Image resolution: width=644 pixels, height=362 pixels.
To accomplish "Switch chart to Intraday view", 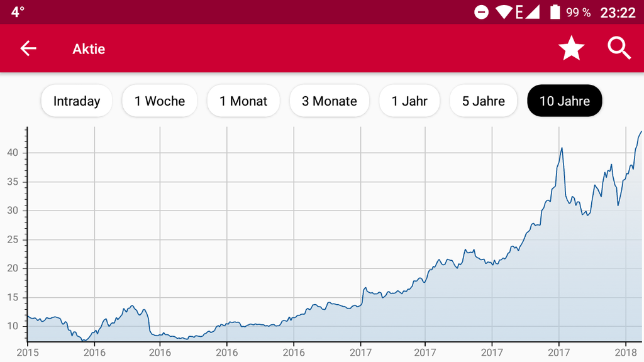I will pyautogui.click(x=77, y=101).
